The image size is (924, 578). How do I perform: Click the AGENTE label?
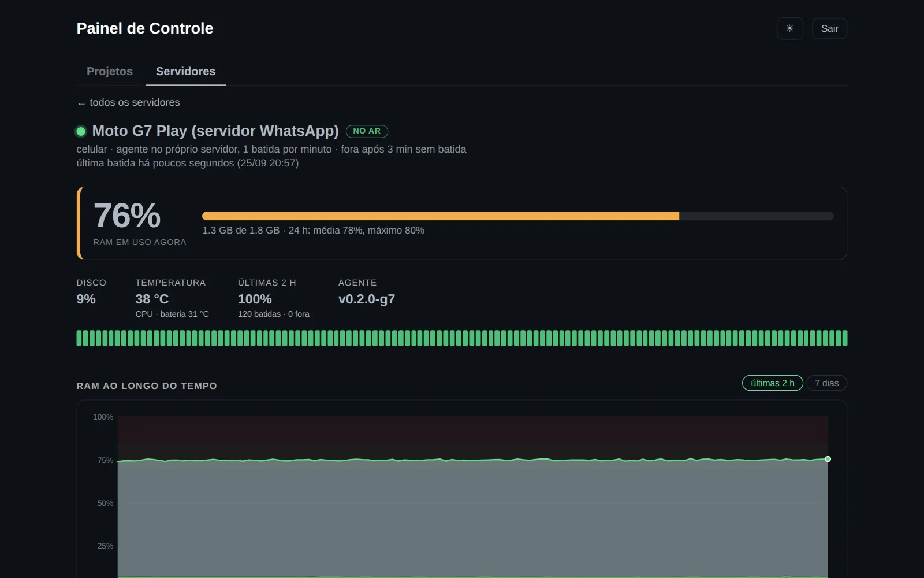(357, 283)
